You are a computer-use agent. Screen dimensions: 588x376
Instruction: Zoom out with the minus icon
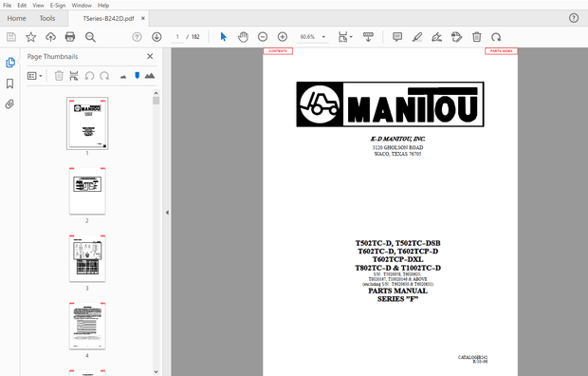click(263, 37)
